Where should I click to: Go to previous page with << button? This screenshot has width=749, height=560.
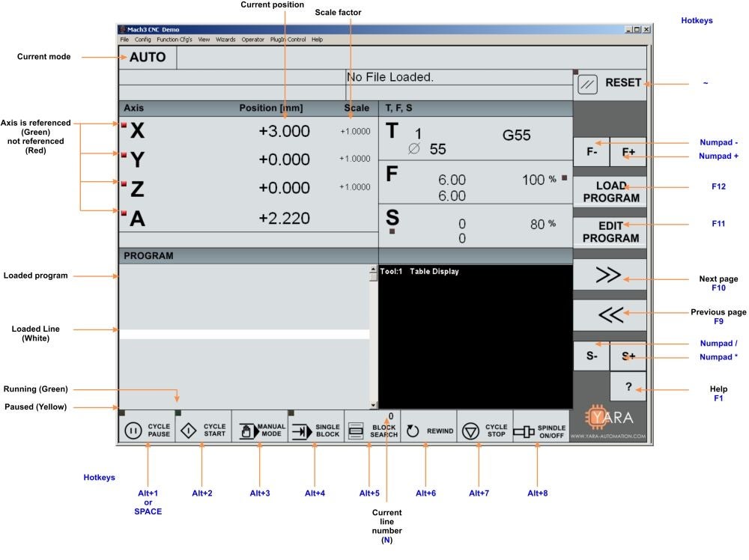pos(610,315)
